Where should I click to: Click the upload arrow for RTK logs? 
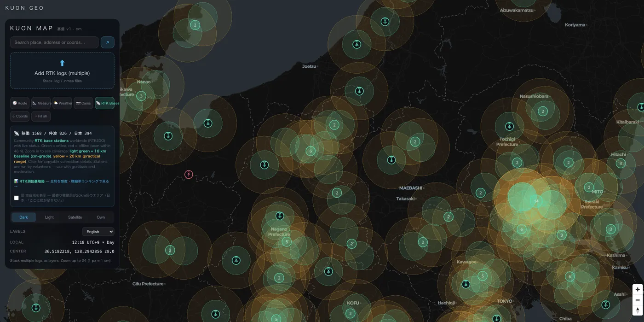pos(62,63)
